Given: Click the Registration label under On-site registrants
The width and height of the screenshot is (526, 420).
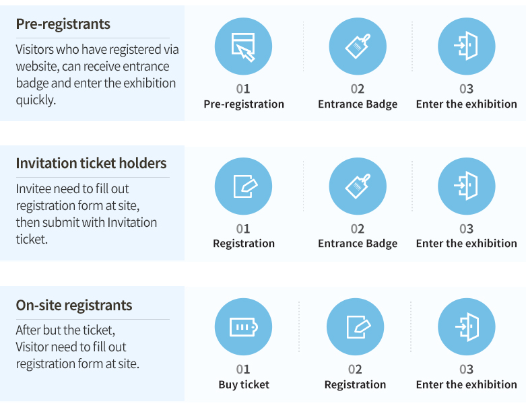Looking at the screenshot, I should (355, 384).
